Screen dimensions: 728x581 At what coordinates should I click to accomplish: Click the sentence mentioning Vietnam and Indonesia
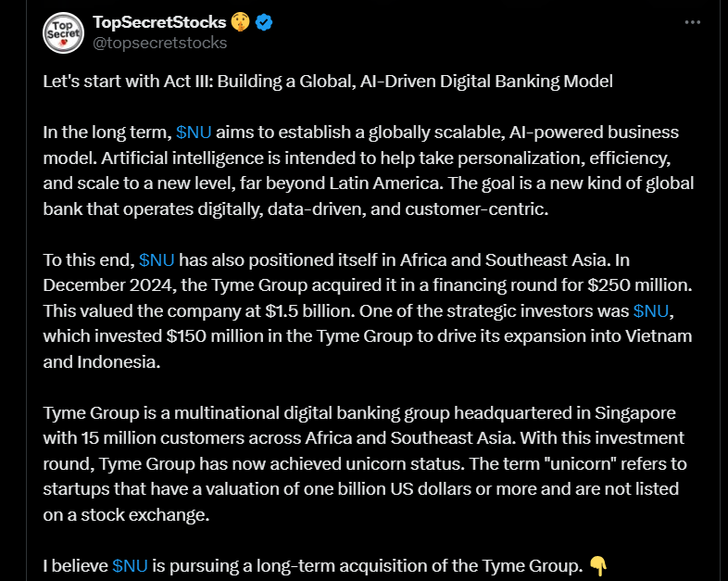click(x=370, y=335)
